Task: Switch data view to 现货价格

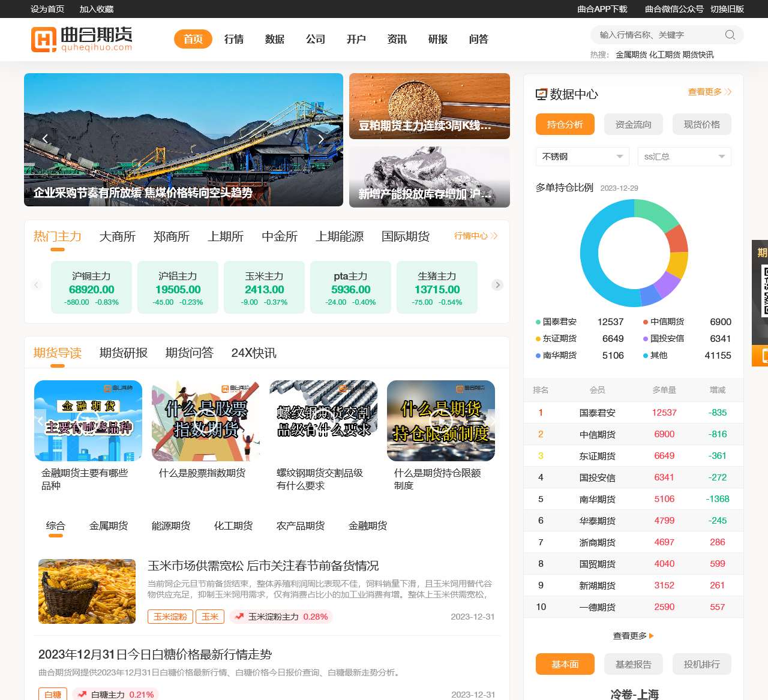Action: tap(701, 124)
